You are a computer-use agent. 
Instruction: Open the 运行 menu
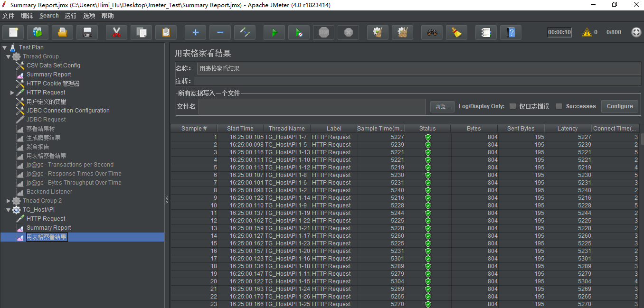(x=70, y=16)
